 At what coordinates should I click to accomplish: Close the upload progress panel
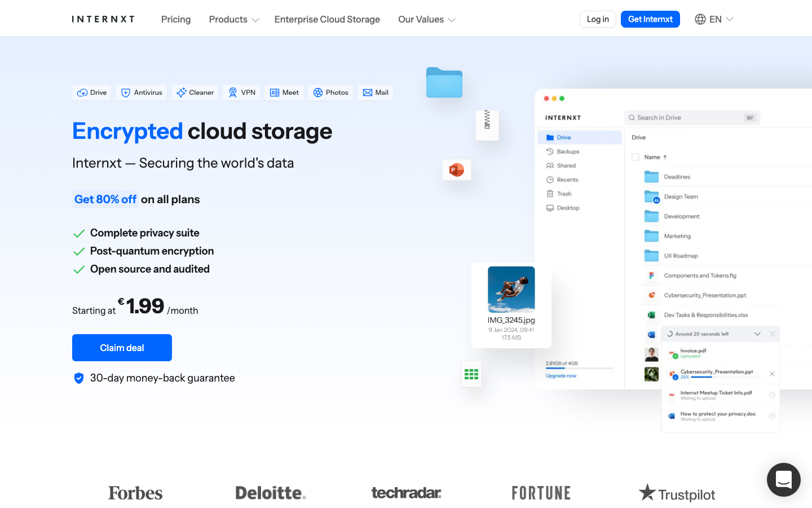(x=772, y=334)
